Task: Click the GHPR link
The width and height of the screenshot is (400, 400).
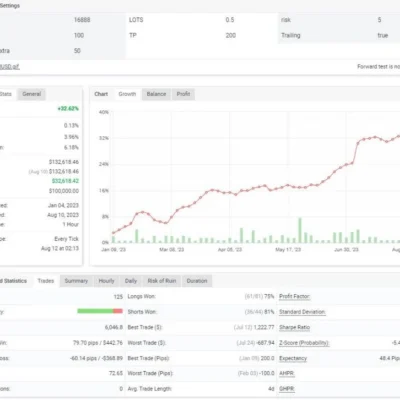Action: click(287, 389)
